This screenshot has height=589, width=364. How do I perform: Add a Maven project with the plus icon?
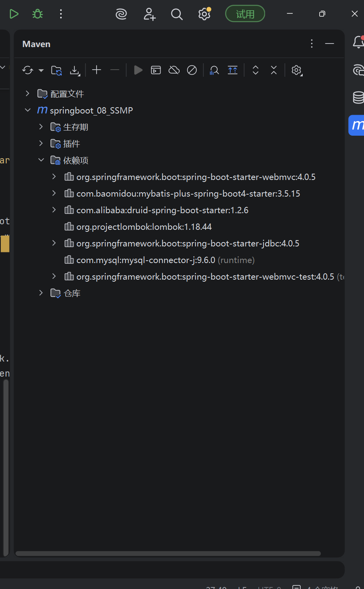97,70
